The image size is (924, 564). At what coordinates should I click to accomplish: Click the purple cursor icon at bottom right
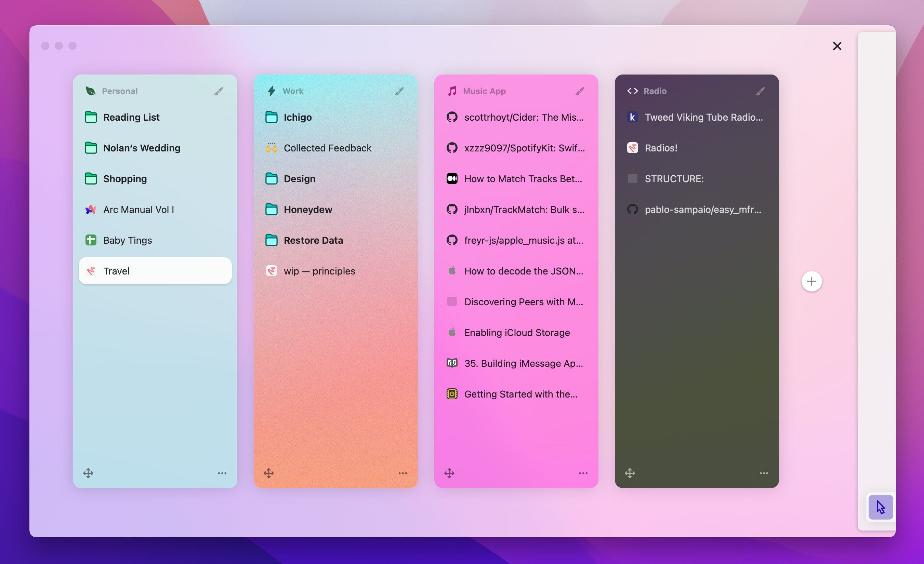click(x=881, y=507)
